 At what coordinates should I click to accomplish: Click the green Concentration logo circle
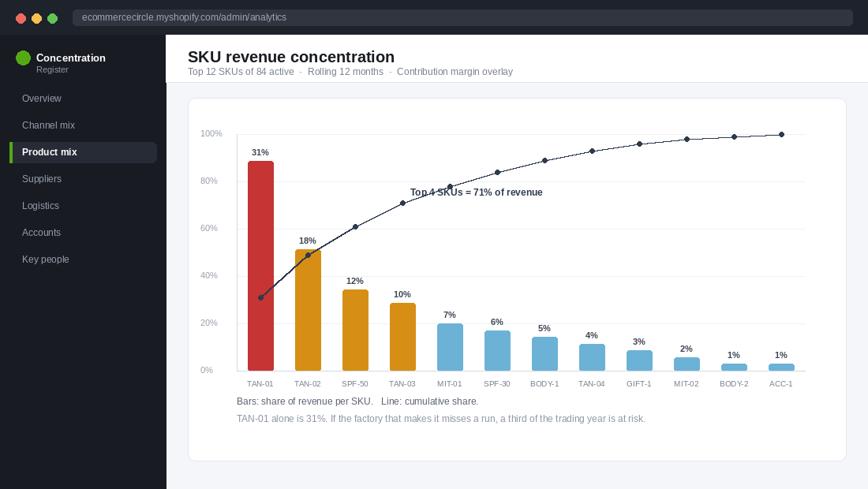(23, 58)
